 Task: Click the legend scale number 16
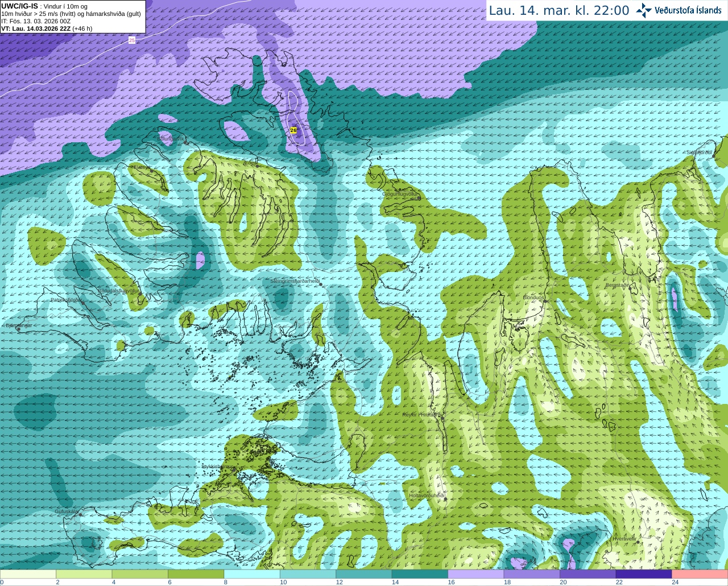(451, 582)
